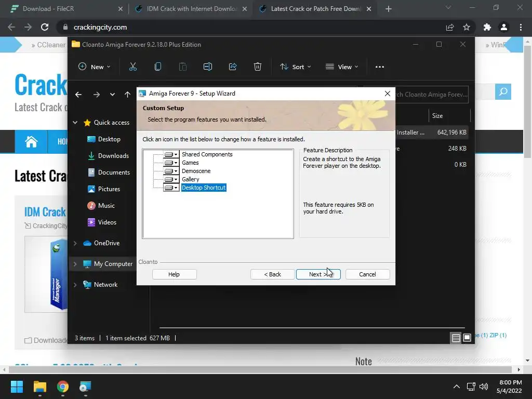Open the Desktop Shortcut feature dropdown
This screenshot has height=399, width=532.
171,188
